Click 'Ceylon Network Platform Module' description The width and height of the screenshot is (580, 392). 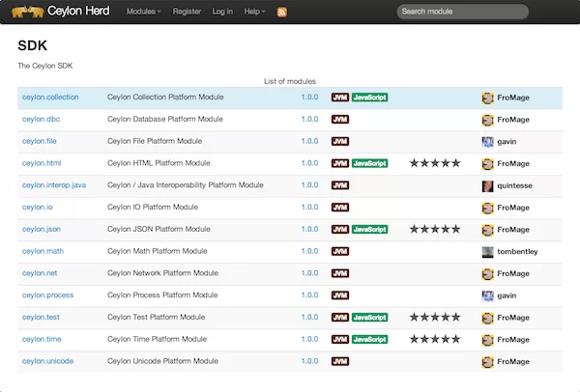[162, 273]
